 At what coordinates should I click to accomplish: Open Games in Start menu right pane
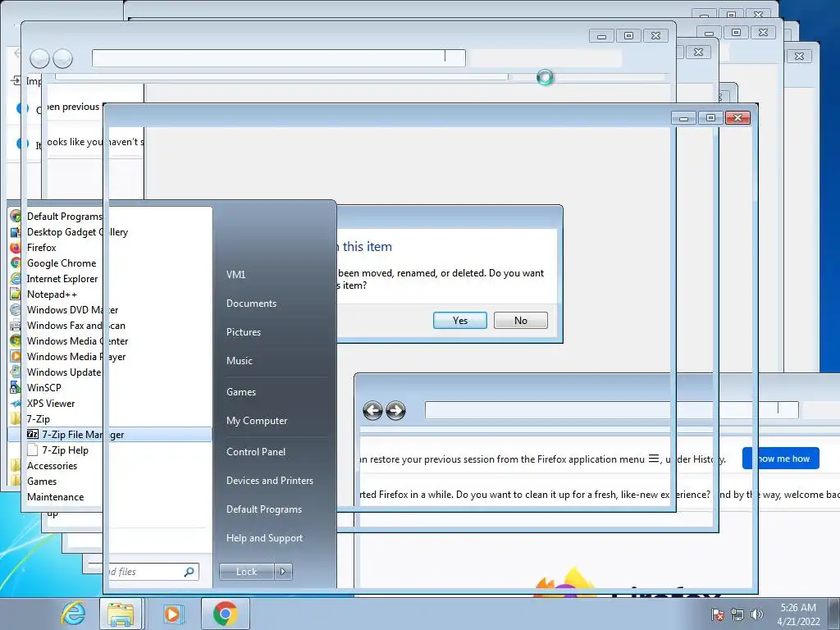pyautogui.click(x=241, y=391)
